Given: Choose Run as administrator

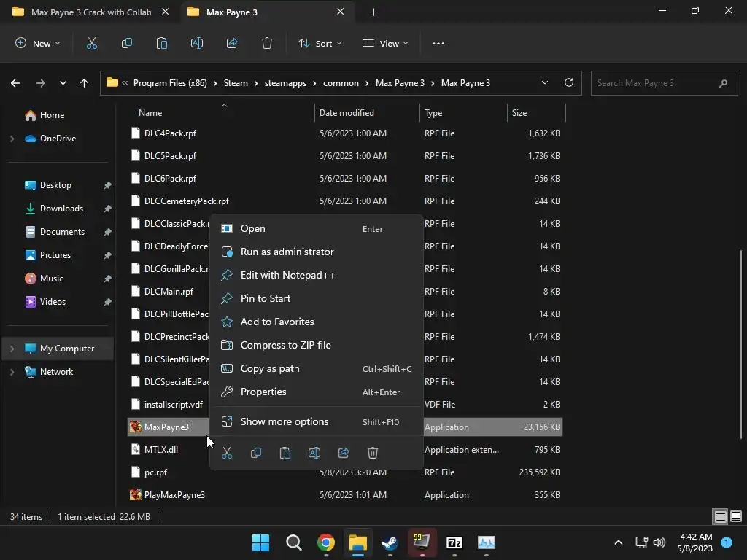Looking at the screenshot, I should tap(317, 252).
